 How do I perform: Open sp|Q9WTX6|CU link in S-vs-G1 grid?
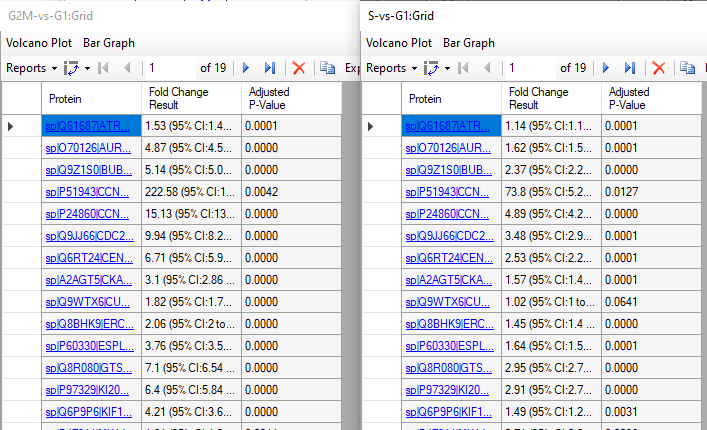pyautogui.click(x=447, y=302)
